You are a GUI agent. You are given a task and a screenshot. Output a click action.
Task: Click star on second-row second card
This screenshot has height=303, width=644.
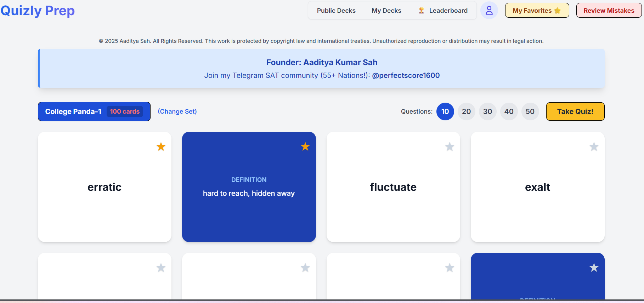305,268
